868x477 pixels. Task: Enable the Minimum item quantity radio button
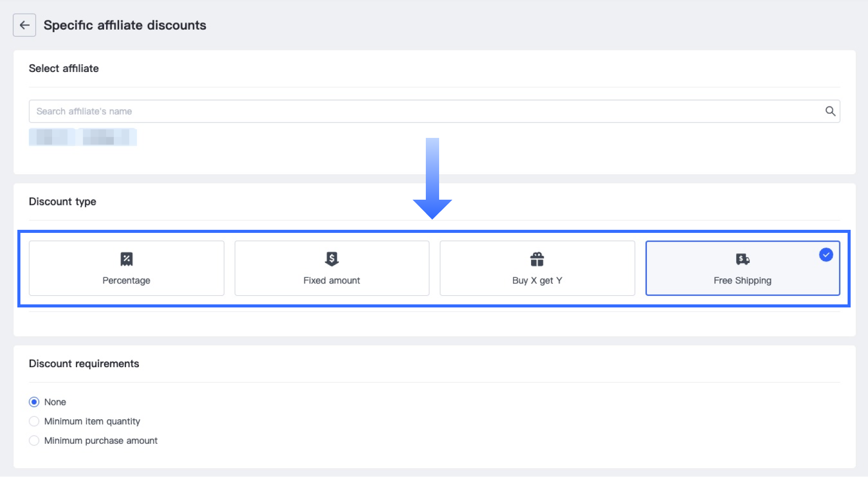pyautogui.click(x=34, y=421)
